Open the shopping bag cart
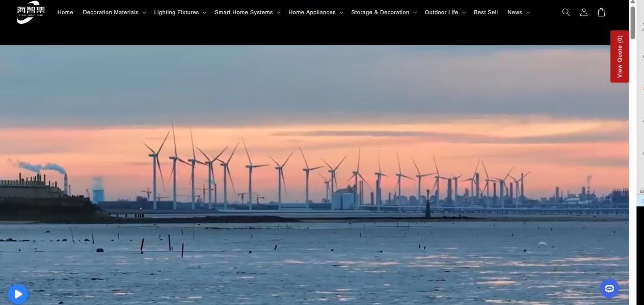644x305 pixels. click(601, 12)
